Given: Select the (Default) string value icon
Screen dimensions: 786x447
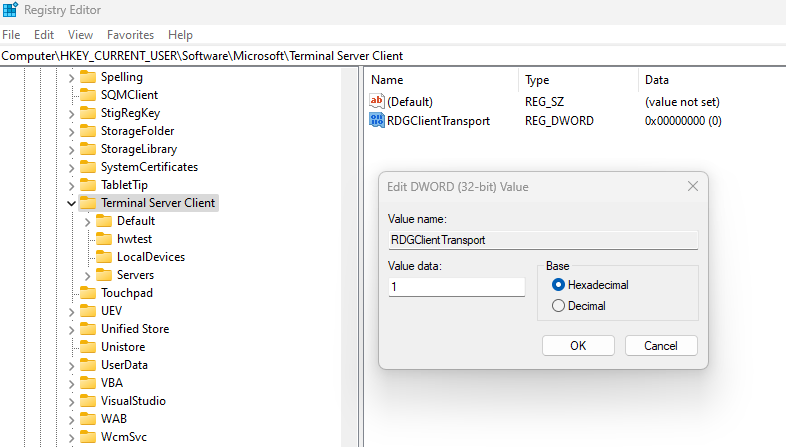Looking at the screenshot, I should [x=376, y=101].
